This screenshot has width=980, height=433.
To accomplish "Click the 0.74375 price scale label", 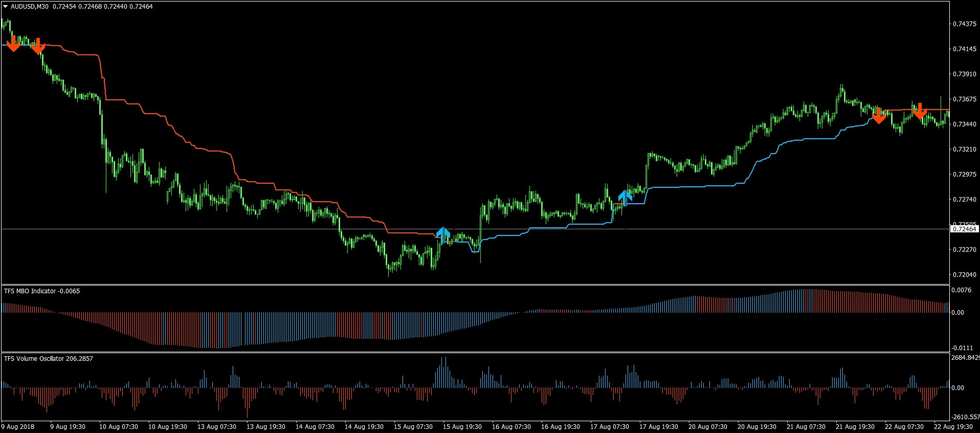I will (x=964, y=24).
